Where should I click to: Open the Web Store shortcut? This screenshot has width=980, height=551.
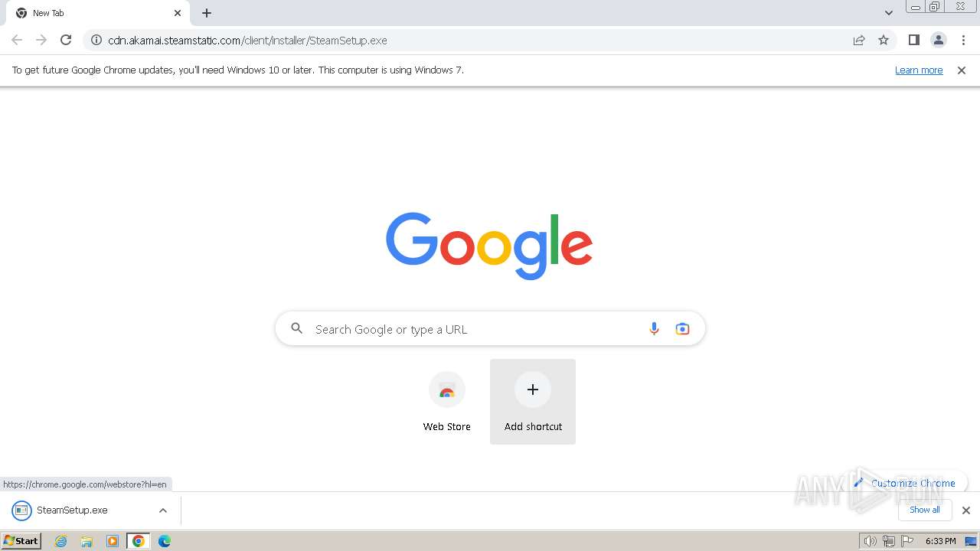(x=447, y=402)
